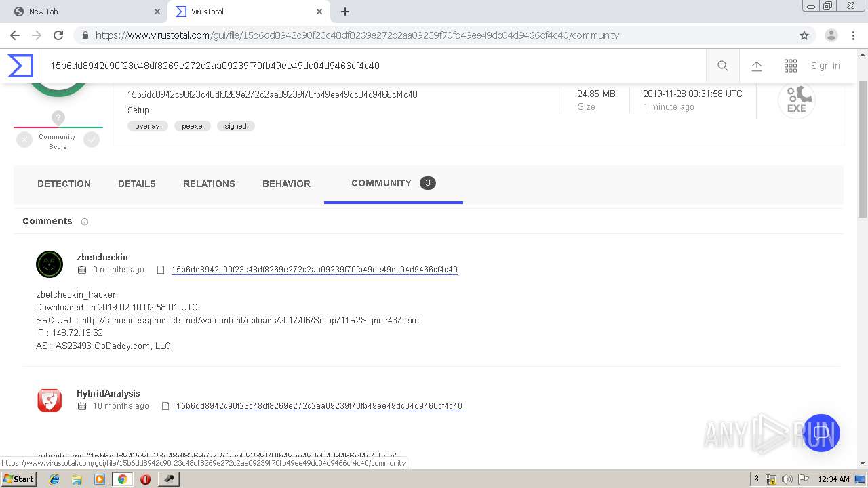The image size is (868, 488).
Task: Open the DETAILS tab
Action: 137,184
